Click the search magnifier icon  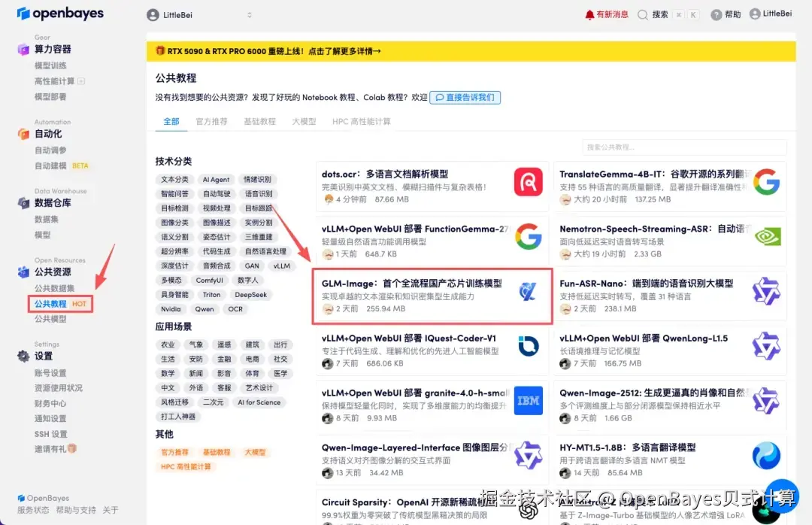pyautogui.click(x=643, y=14)
